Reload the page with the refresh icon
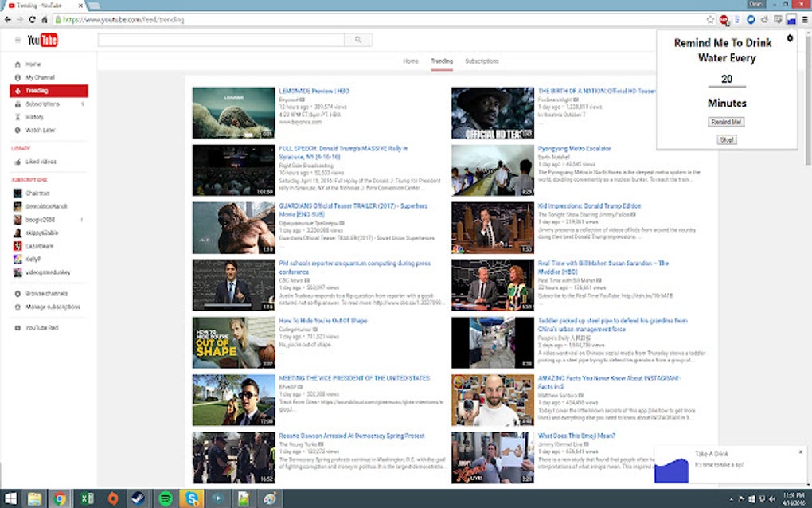This screenshot has width=812, height=508. coord(33,19)
